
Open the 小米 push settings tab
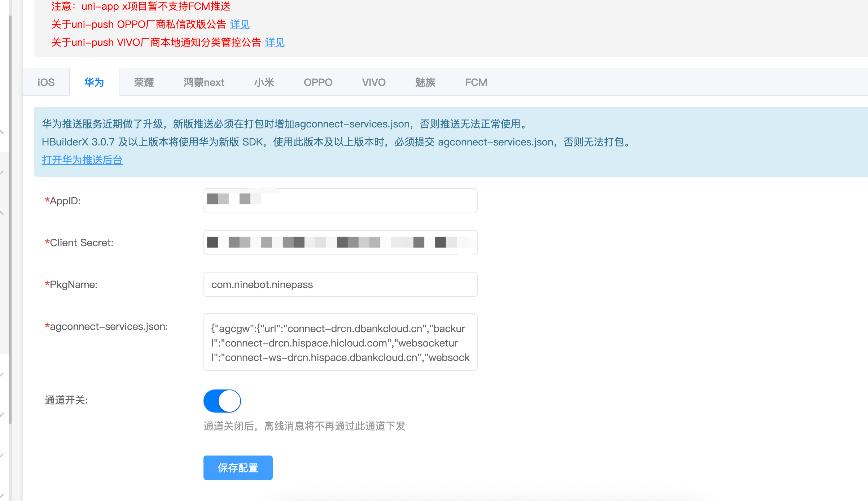tap(264, 82)
